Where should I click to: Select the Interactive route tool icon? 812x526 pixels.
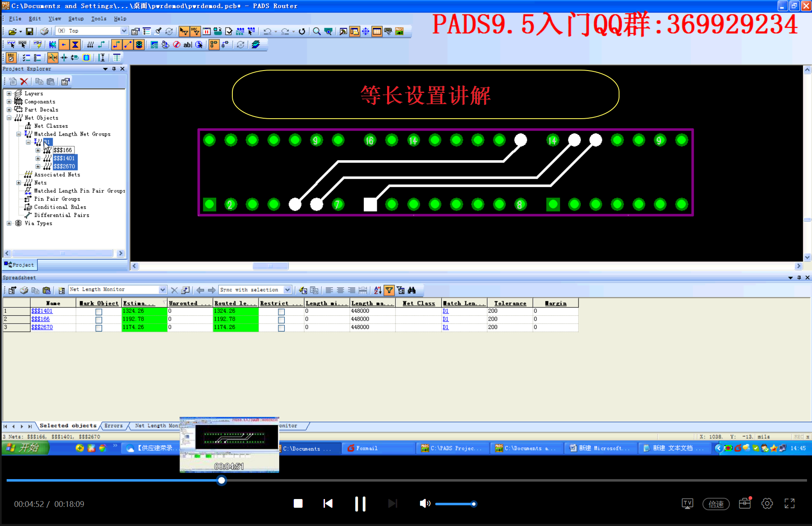point(117,44)
